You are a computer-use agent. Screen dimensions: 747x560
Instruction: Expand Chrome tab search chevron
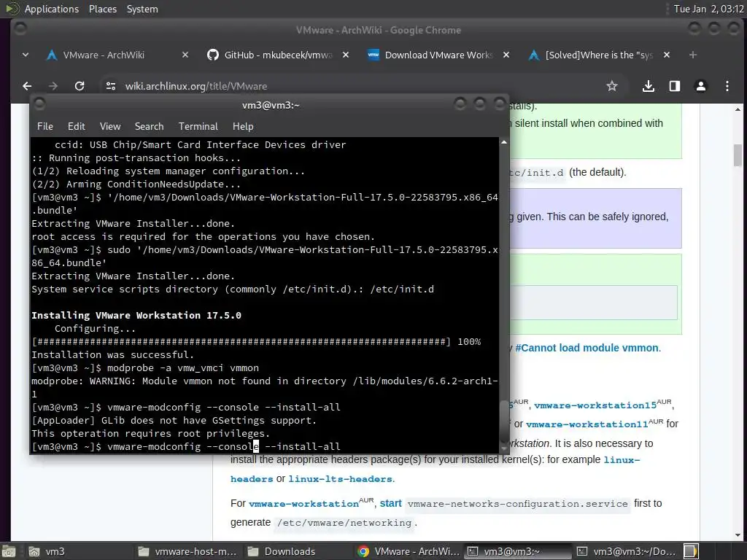(26, 55)
